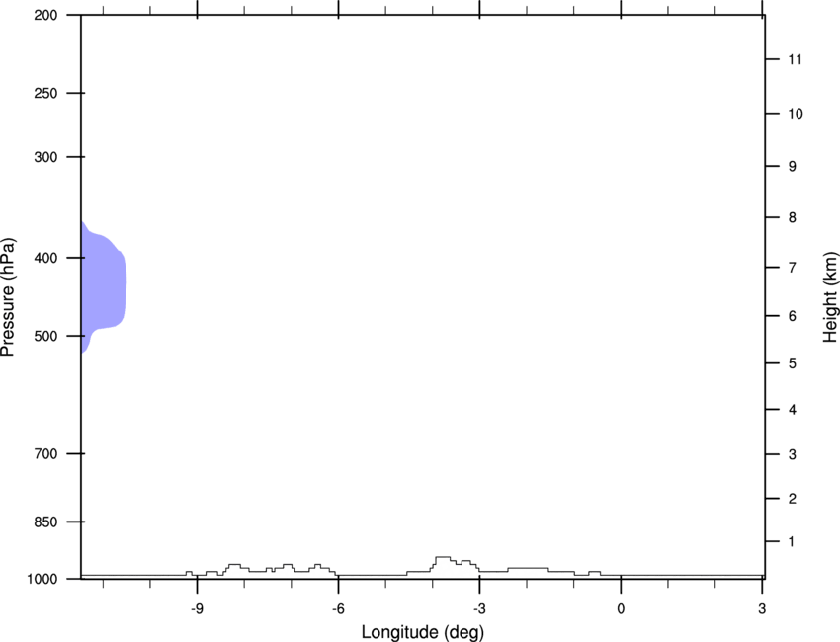Click the 0 longitude tick label
The width and height of the screenshot is (840, 642).
pos(621,608)
